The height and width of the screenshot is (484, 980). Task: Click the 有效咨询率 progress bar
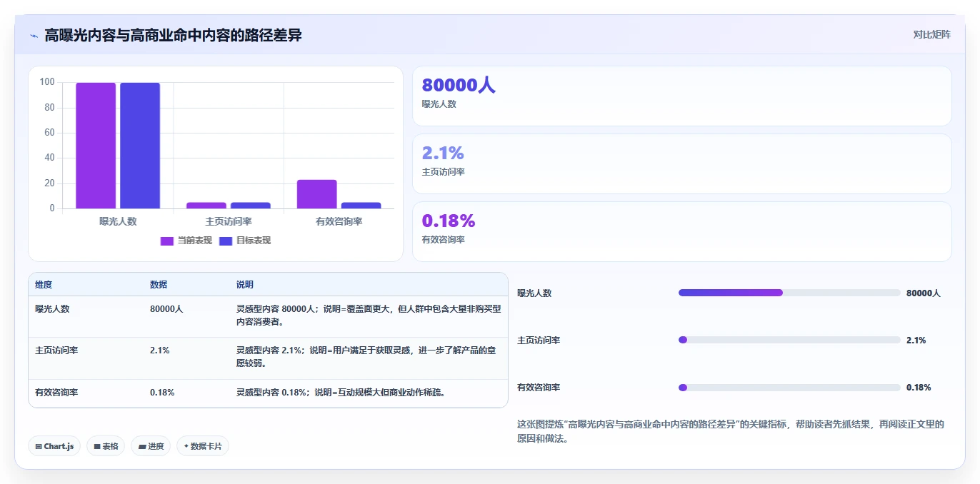(x=789, y=388)
